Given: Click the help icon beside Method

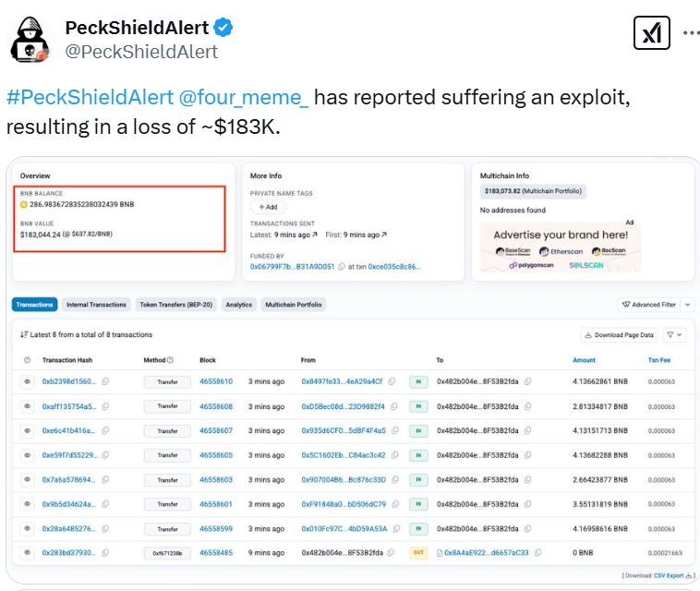Looking at the screenshot, I should (x=171, y=360).
